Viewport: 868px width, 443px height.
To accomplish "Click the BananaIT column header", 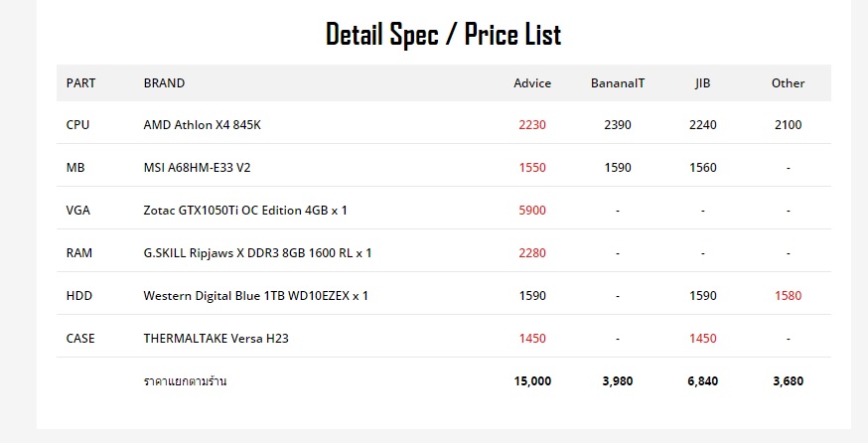I will pos(617,83).
